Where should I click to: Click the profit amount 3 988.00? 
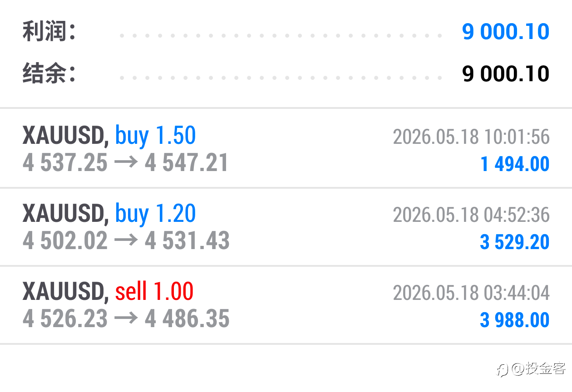pyautogui.click(x=515, y=320)
